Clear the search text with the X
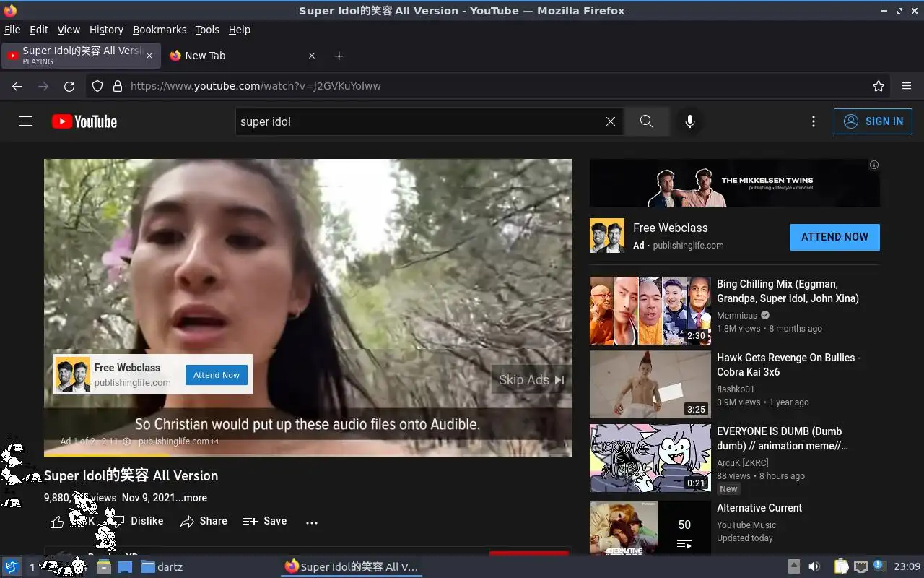The image size is (924, 578). coord(611,121)
